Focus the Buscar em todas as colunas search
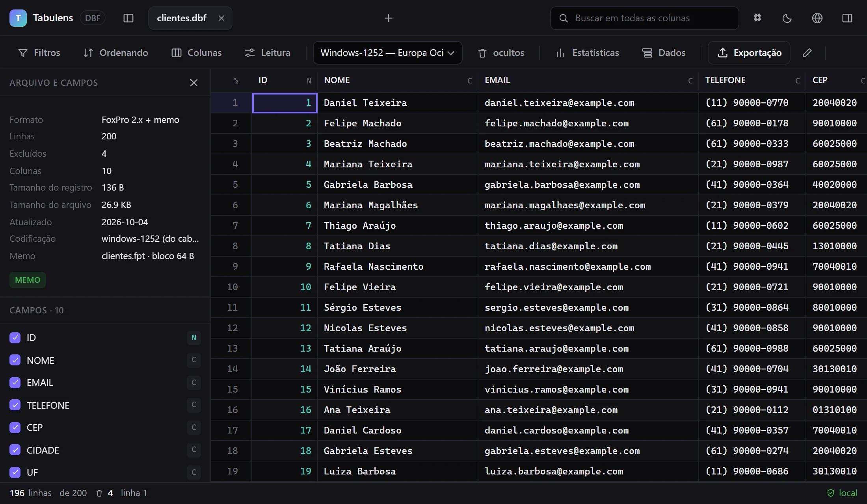This screenshot has width=867, height=504. coord(645,18)
